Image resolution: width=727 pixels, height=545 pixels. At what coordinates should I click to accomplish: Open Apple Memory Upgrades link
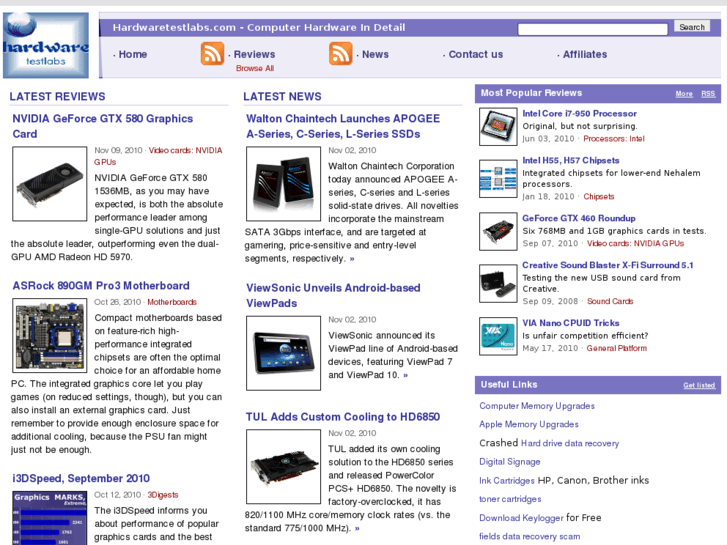529,425
